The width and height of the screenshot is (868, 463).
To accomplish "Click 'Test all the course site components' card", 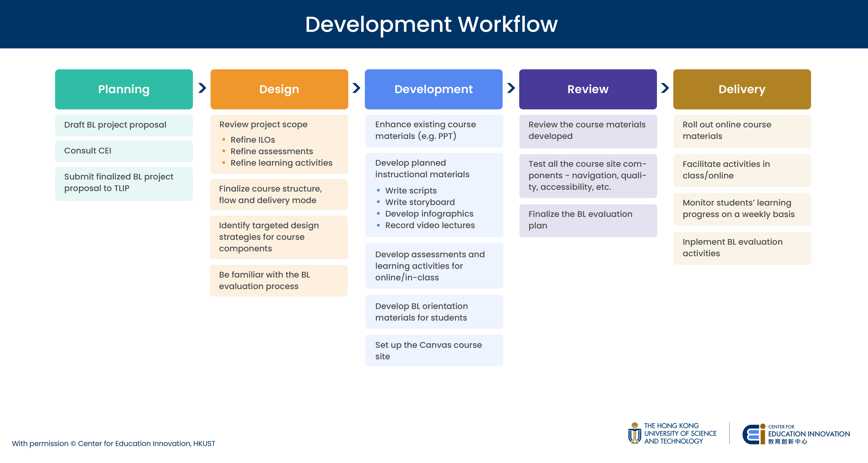I will (588, 176).
